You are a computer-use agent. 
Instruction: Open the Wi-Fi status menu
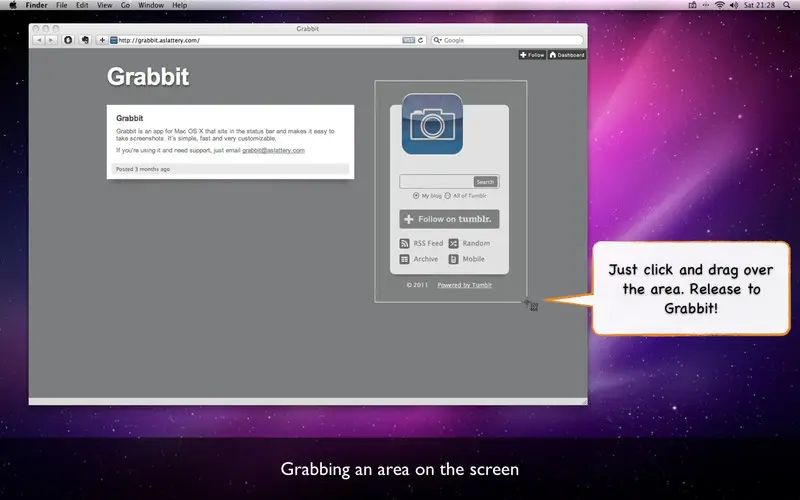pyautogui.click(x=720, y=5)
